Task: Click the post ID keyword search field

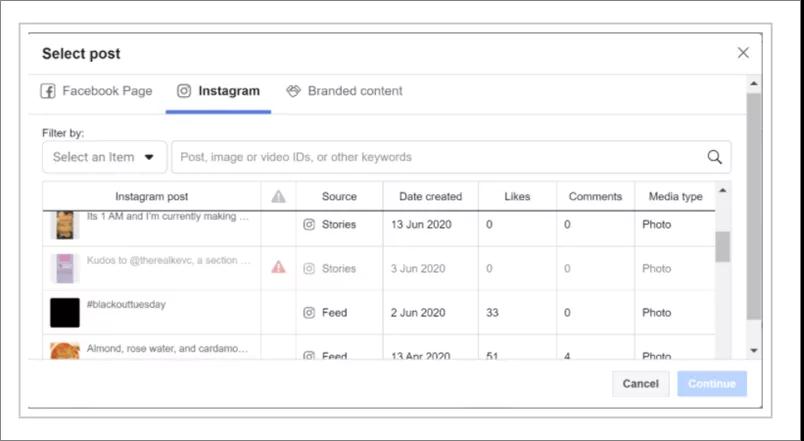Action: tap(440, 157)
